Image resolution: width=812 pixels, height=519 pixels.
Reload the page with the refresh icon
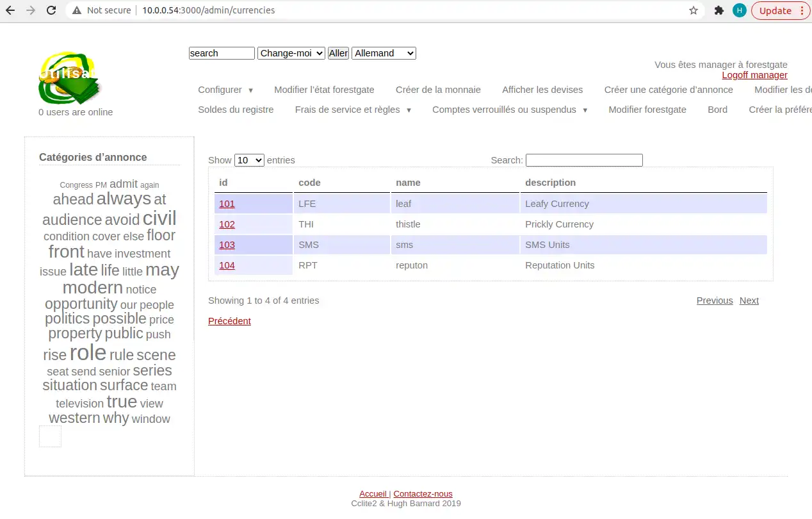click(x=51, y=10)
